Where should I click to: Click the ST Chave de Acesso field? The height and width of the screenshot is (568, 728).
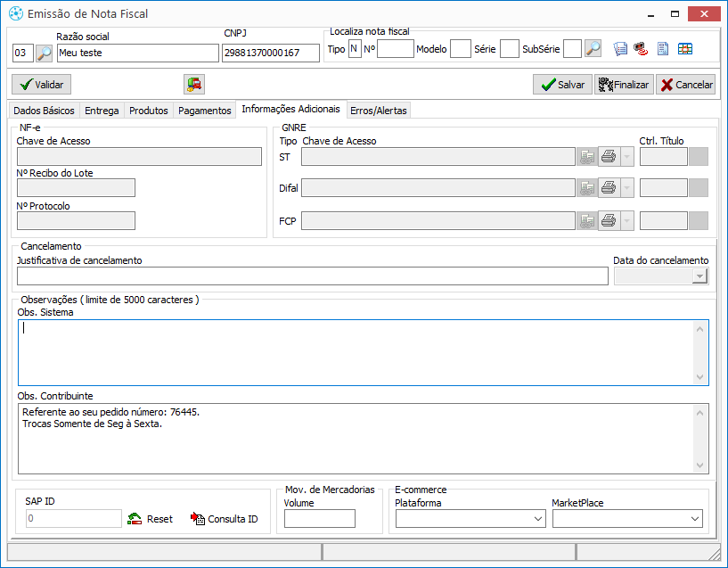click(x=438, y=157)
